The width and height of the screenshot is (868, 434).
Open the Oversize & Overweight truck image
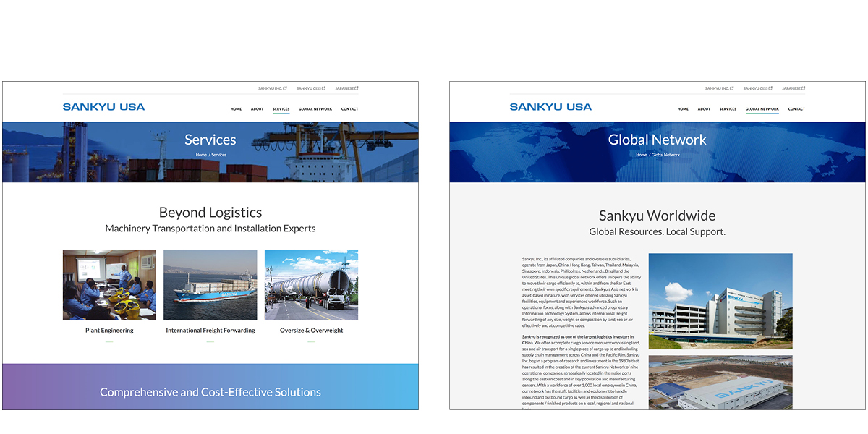pos(311,285)
